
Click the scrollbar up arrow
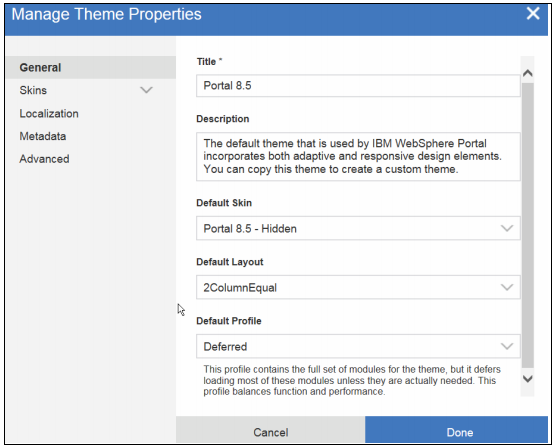pyautogui.click(x=527, y=73)
